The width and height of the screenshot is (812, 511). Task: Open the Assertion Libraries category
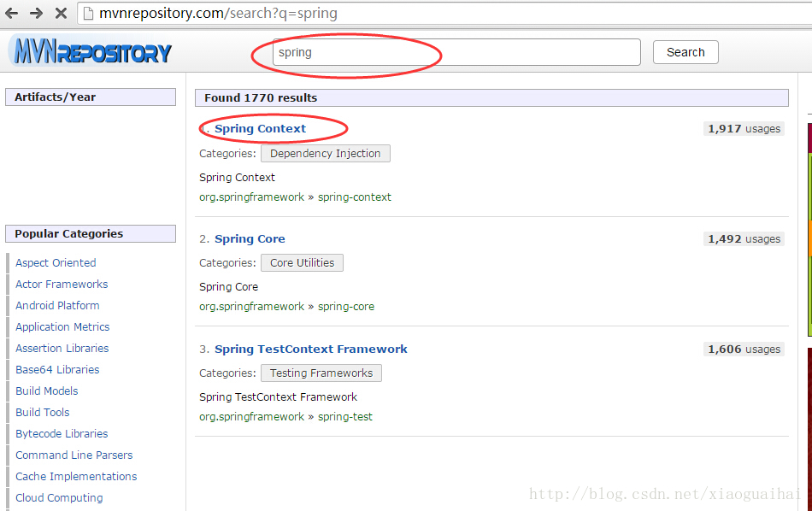pyautogui.click(x=62, y=349)
